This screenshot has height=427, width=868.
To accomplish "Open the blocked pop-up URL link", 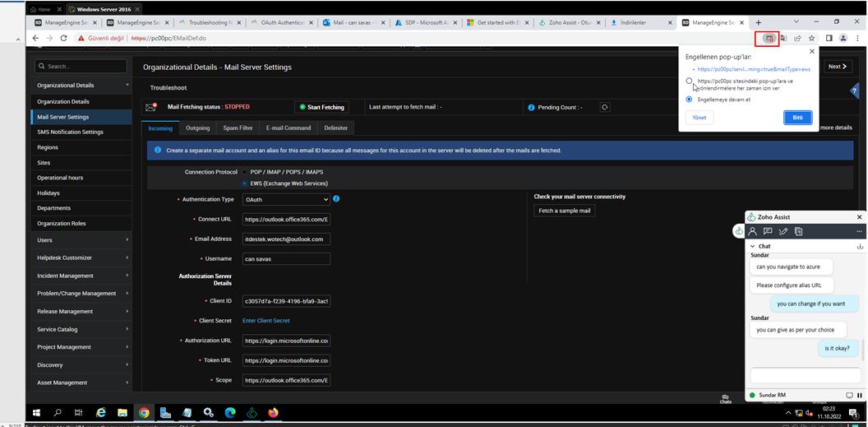I will point(754,69).
